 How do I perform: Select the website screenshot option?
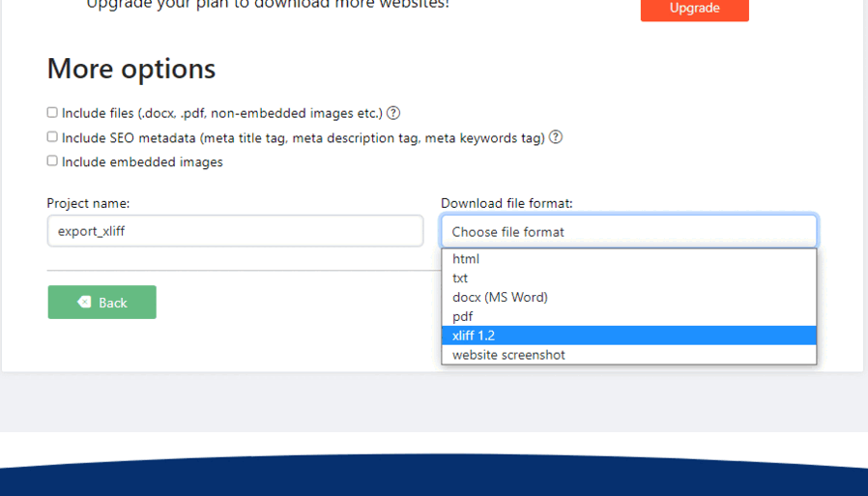(x=508, y=355)
